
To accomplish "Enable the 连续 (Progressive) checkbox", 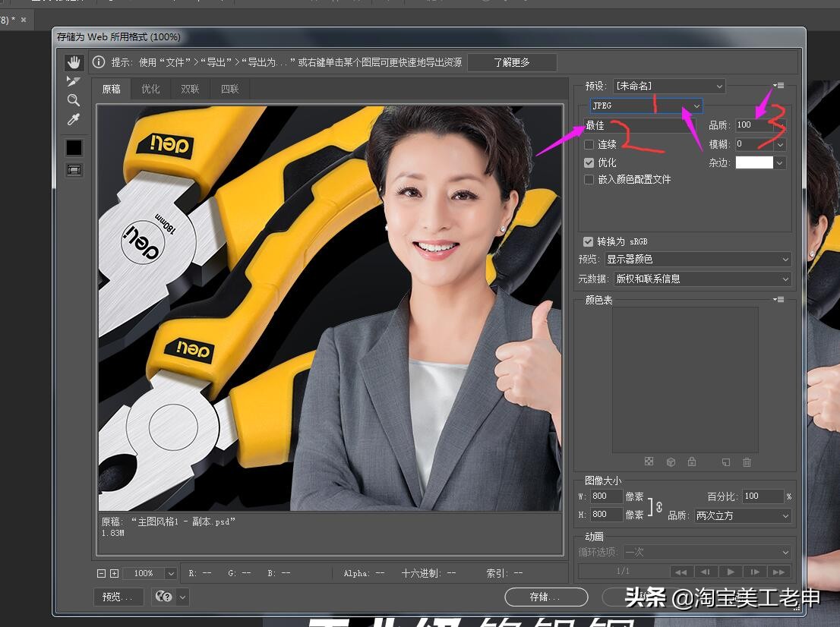I will click(x=589, y=143).
